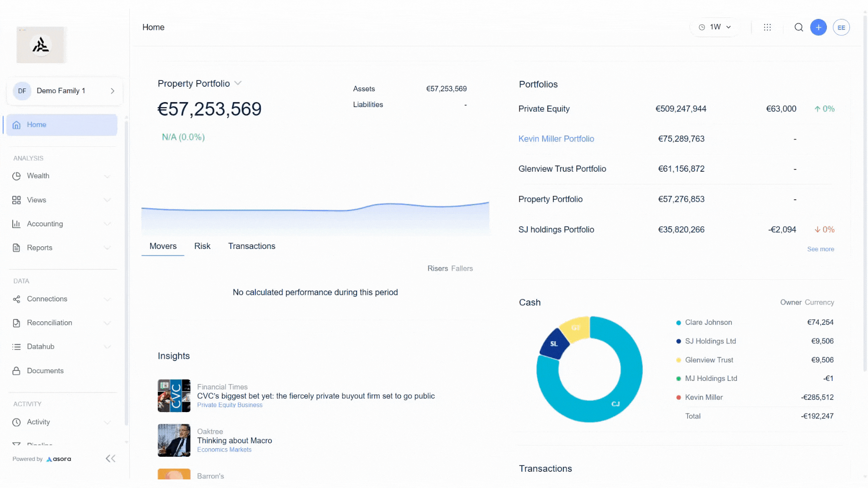The height and width of the screenshot is (488, 868).
Task: Expand the Property Portfolio selector
Action: 238,83
